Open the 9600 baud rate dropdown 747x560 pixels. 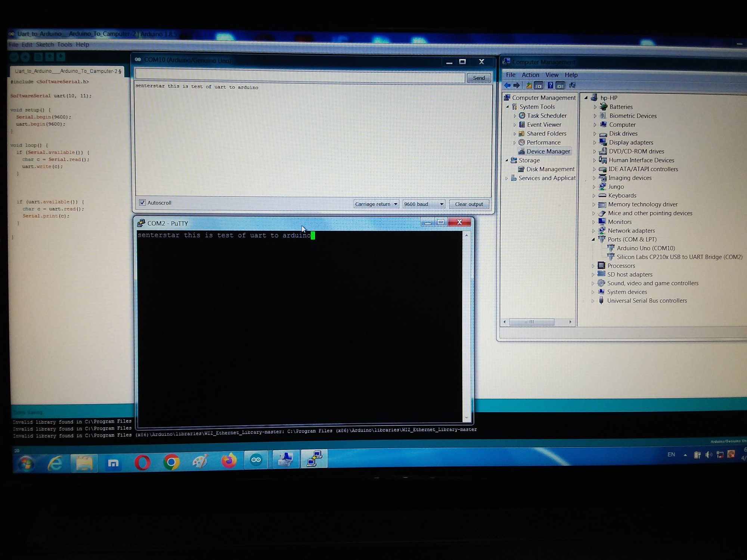tap(424, 204)
